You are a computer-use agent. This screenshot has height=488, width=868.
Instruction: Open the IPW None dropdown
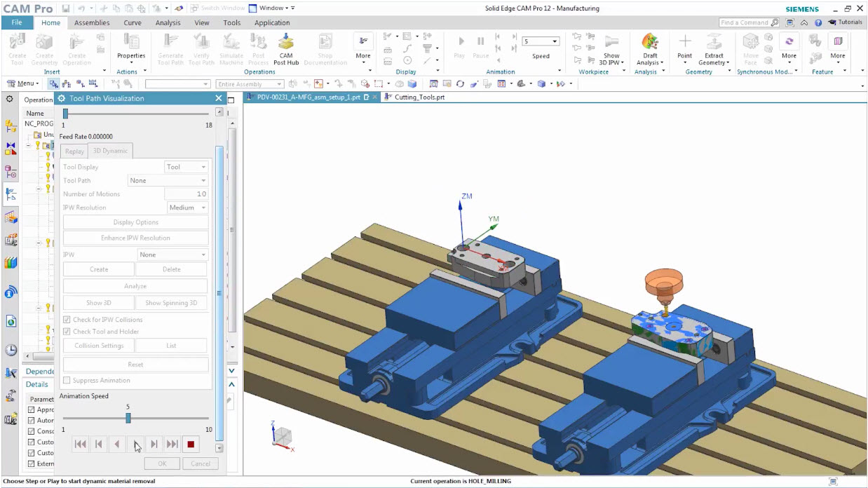172,255
